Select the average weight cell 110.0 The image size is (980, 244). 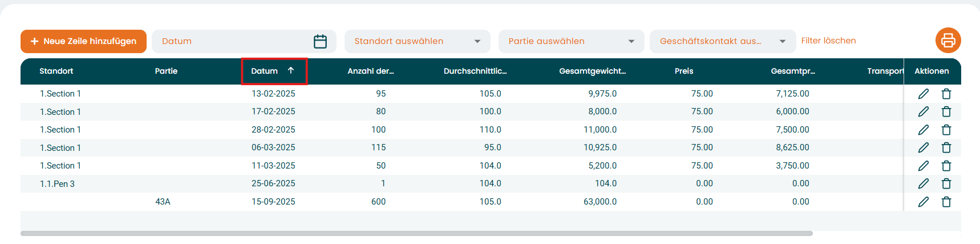coord(490,130)
